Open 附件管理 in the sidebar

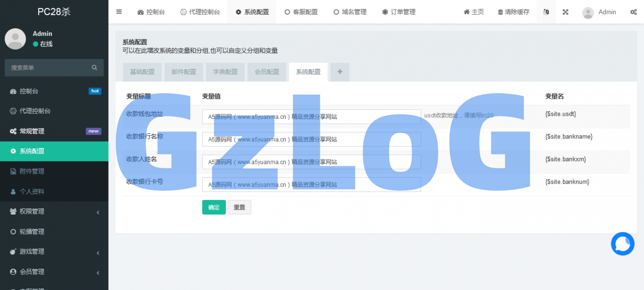pos(54,171)
